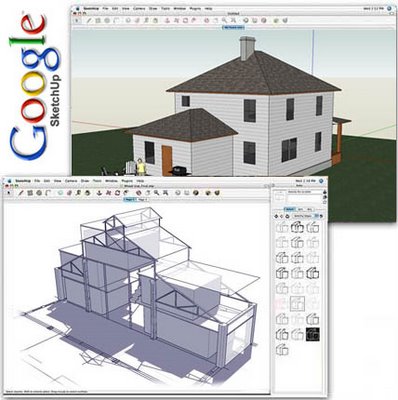Image resolution: width=398 pixels, height=400 pixels.
Task: Click the home icon in Styles browser
Action: tap(287, 216)
